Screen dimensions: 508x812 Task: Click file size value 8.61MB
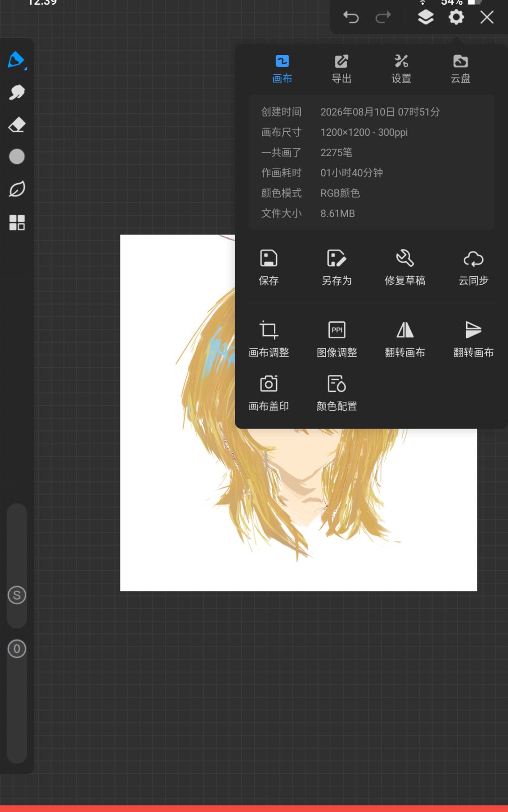[x=338, y=213]
